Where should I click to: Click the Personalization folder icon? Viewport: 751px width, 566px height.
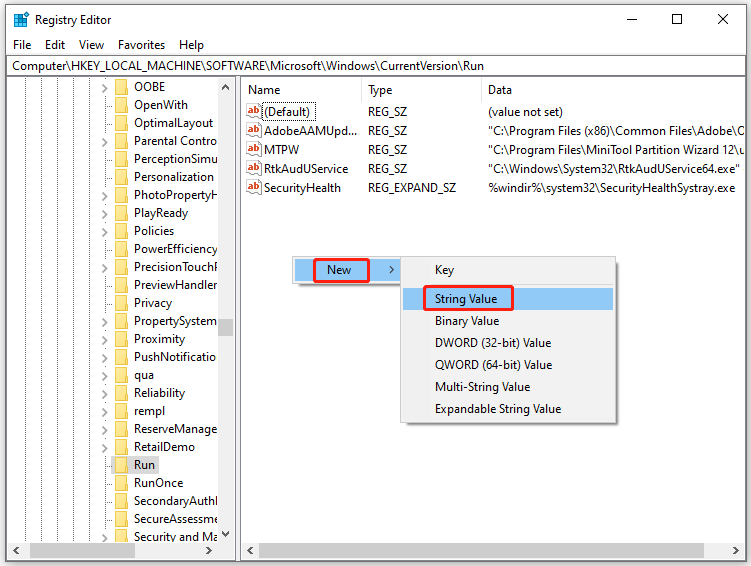coord(121,177)
